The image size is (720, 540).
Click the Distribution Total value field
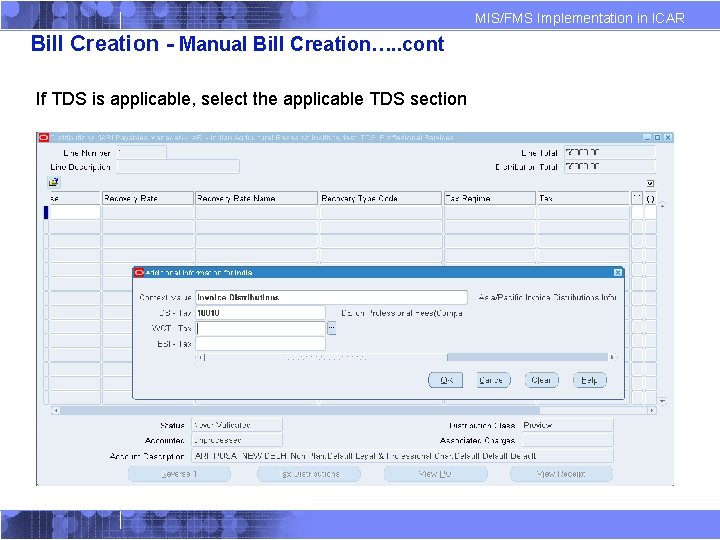coord(610,167)
